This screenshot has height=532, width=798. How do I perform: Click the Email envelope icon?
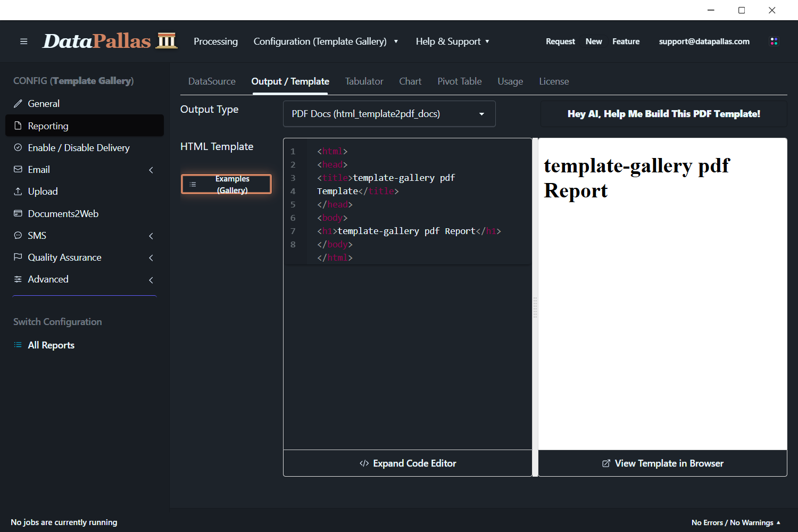[18, 169]
